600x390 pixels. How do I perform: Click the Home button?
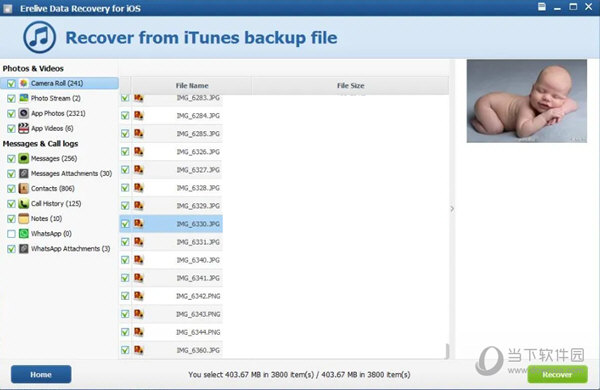pyautogui.click(x=41, y=374)
